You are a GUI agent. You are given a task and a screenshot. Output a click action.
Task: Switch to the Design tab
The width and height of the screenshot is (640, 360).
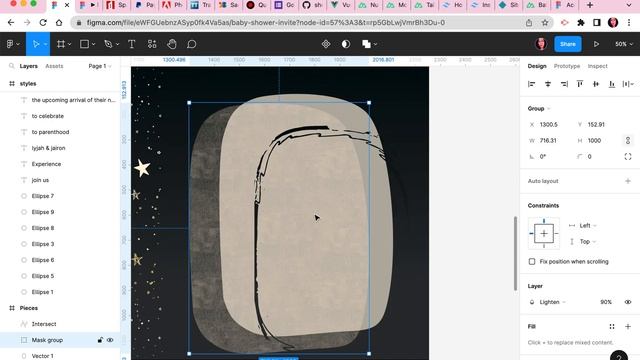537,66
